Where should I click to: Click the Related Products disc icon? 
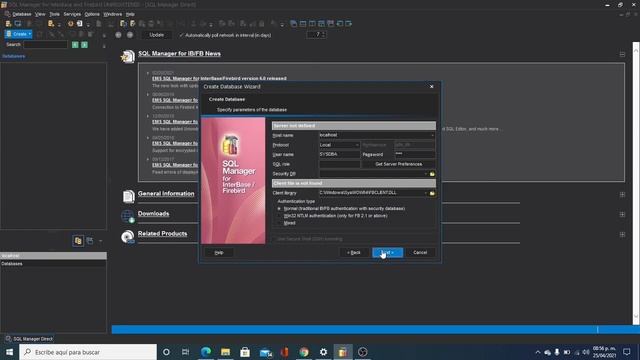(128, 236)
